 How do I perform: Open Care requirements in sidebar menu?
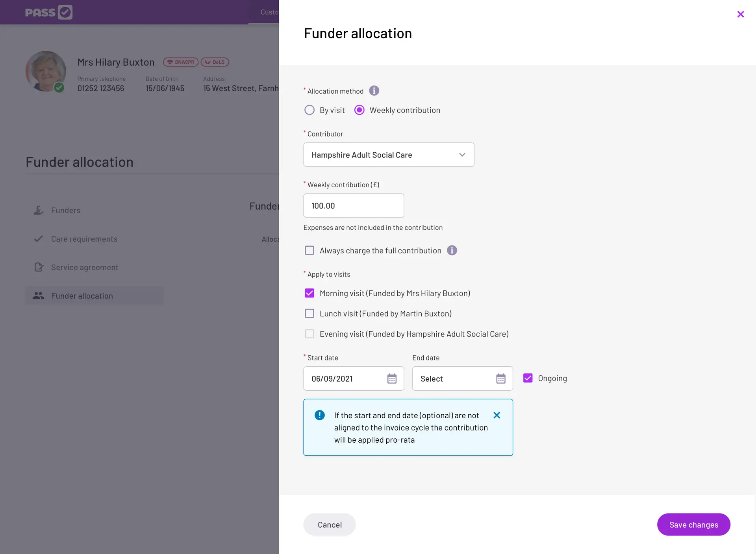84,239
